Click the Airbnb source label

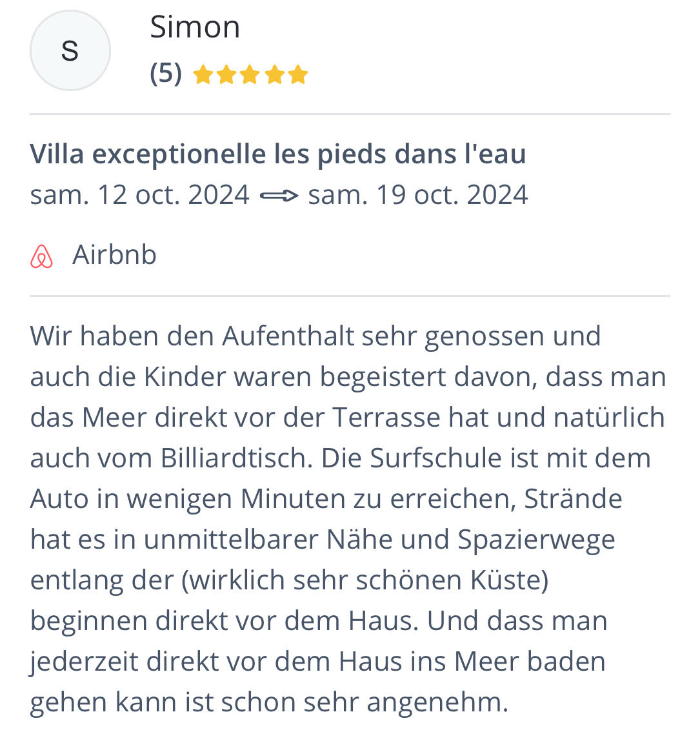point(114,255)
